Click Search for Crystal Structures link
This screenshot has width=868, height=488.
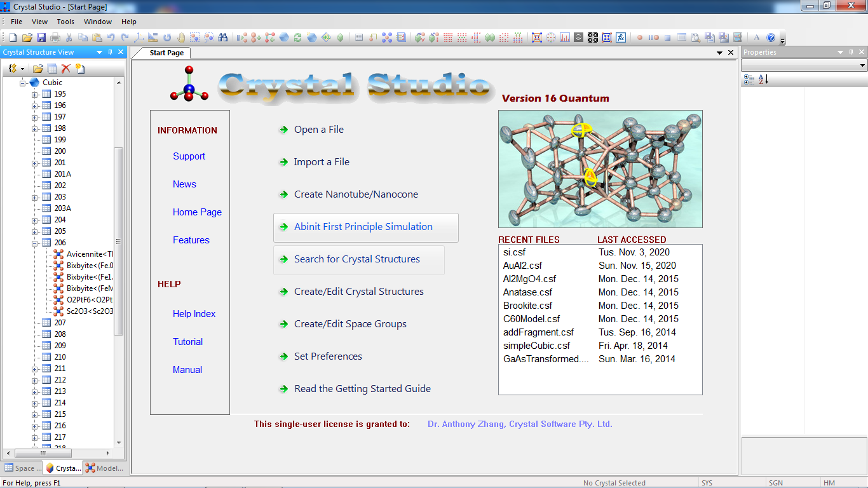point(356,259)
